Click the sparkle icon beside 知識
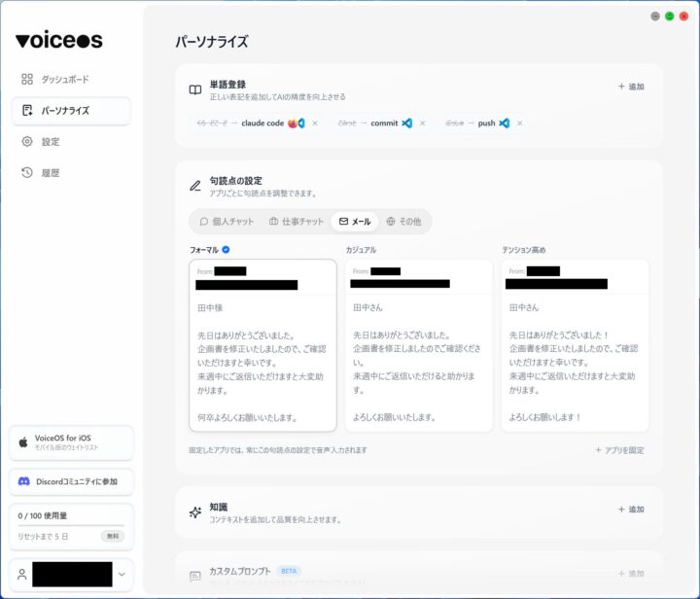The image size is (700, 599). point(195,512)
